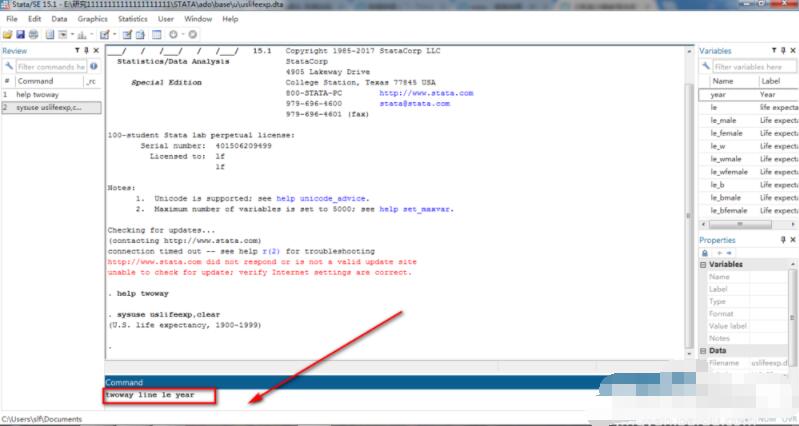Open the r(2) troubleshooting link
Viewport: 799px width, 426px height.
pyautogui.click(x=271, y=251)
